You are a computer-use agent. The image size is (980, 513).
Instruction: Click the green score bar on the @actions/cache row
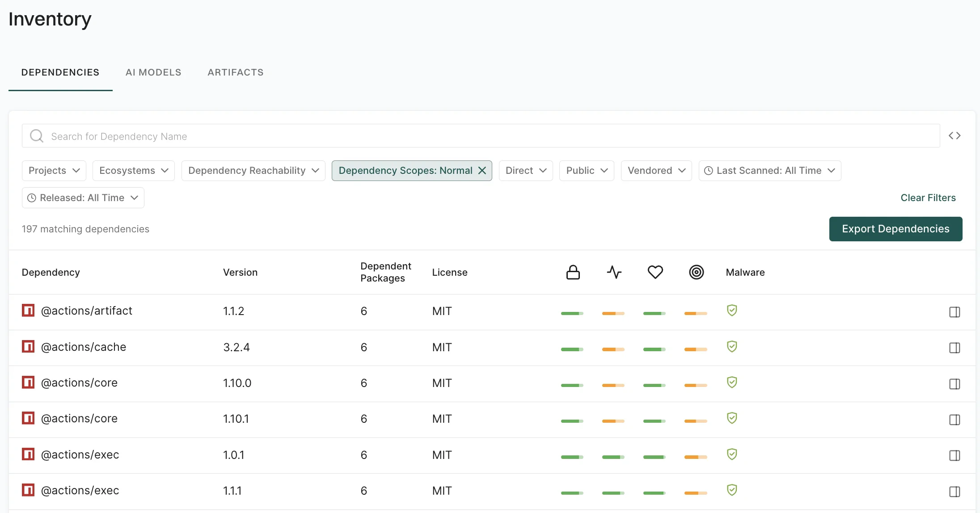(x=572, y=349)
